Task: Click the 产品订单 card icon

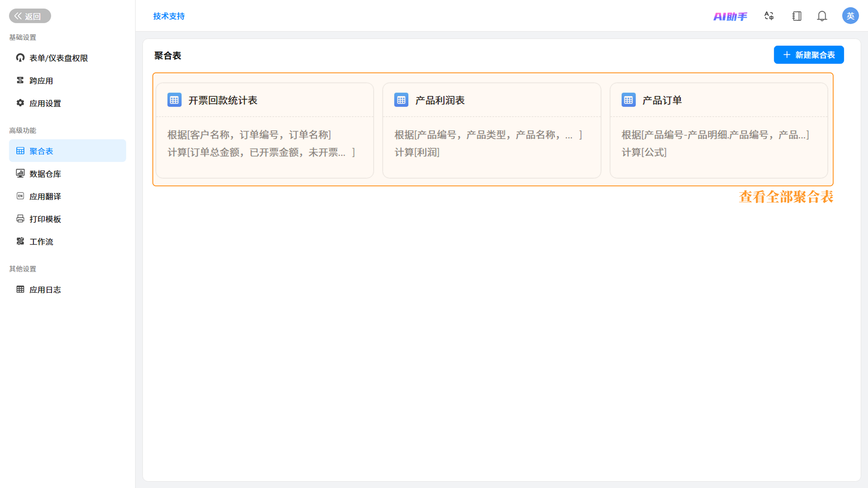Action: [x=628, y=100]
